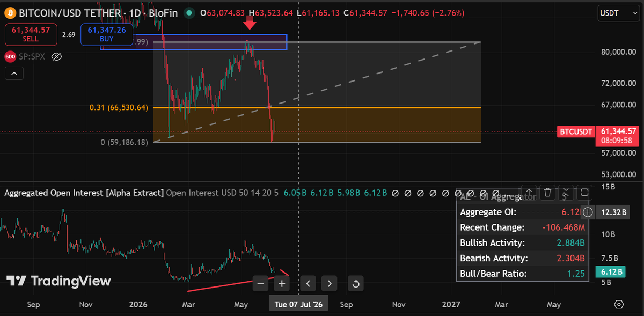
Task: Maximize the Open Interest pane
Action: (x=584, y=192)
